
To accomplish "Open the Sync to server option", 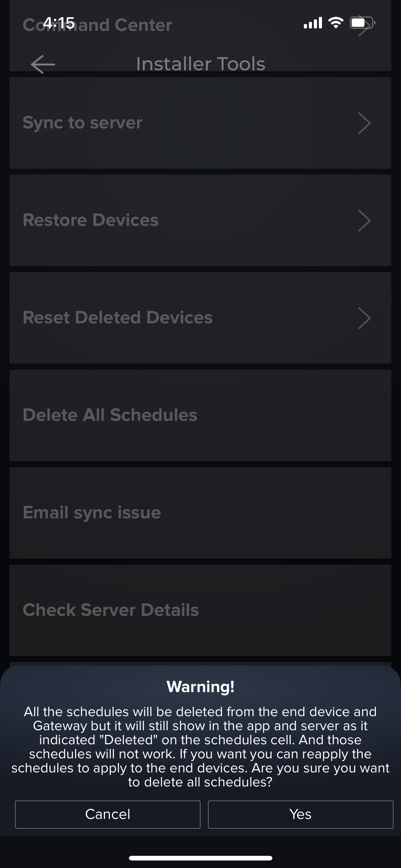I will click(x=82, y=123).
